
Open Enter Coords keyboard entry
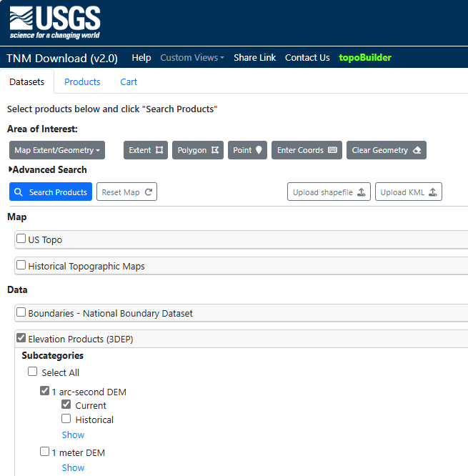pyautogui.click(x=307, y=150)
